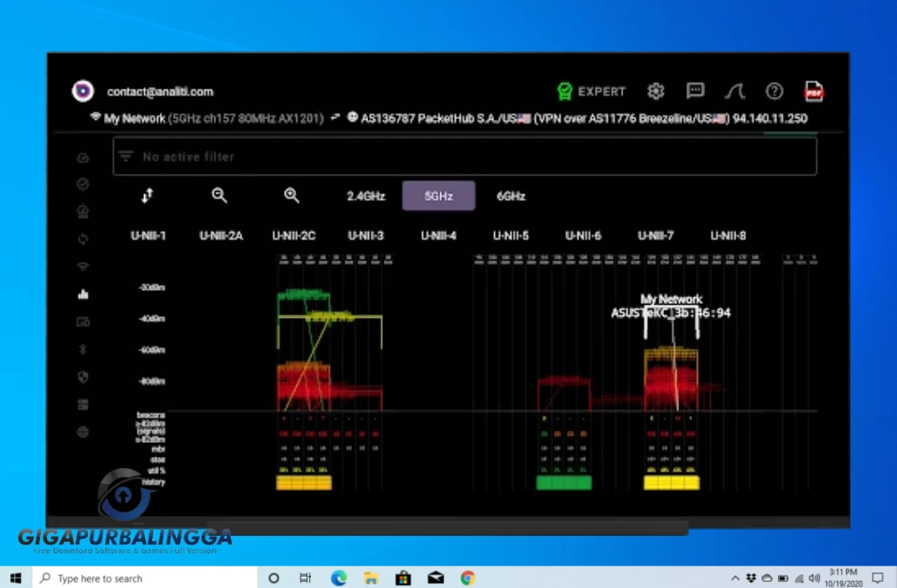Click the No active filter field
Viewport: 897px width, 588px height.
465,156
